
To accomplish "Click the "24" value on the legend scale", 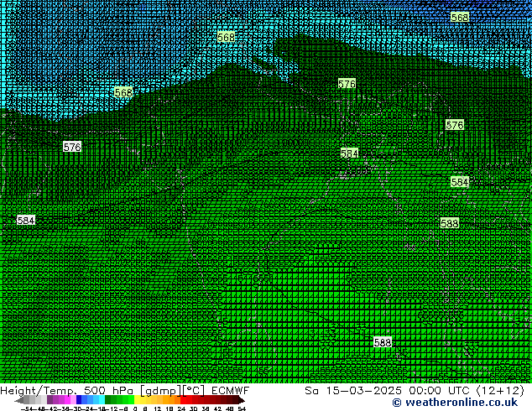I will pos(181,408).
